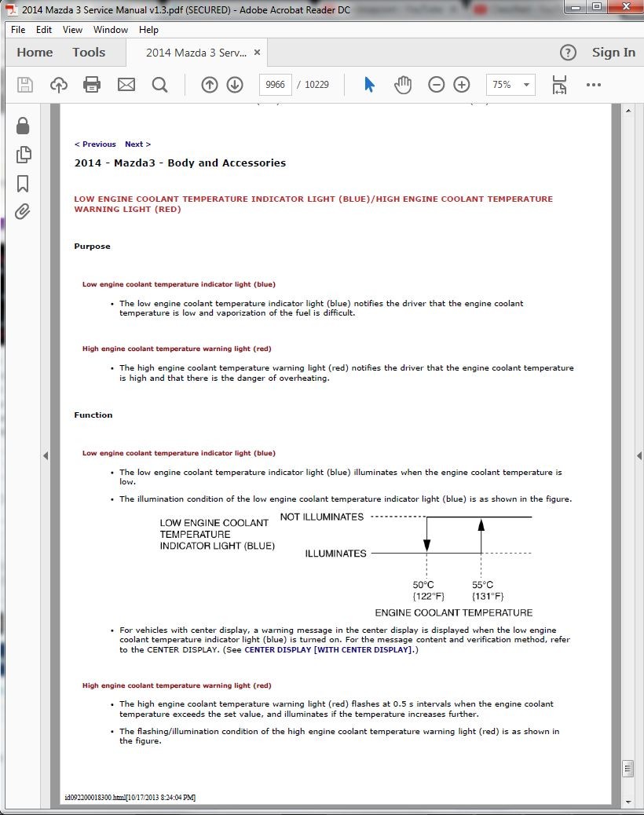Click the fit width scrolling icon
The width and height of the screenshot is (644, 815).
click(x=559, y=84)
